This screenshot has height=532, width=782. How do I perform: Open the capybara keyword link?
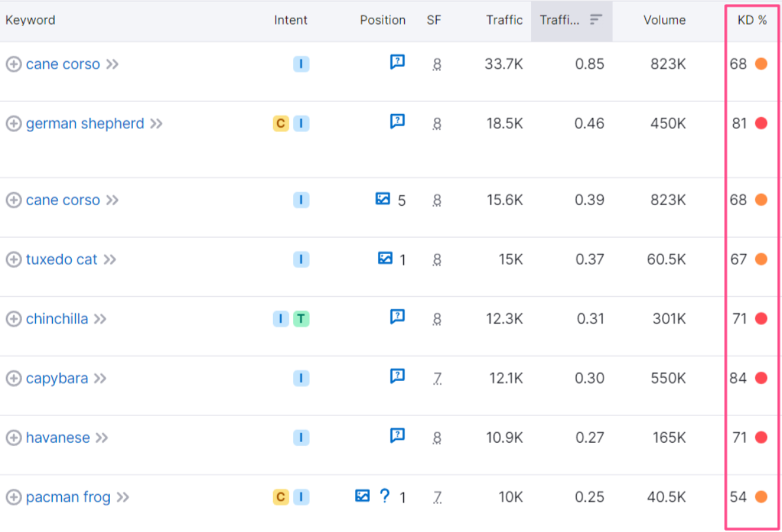pyautogui.click(x=57, y=378)
